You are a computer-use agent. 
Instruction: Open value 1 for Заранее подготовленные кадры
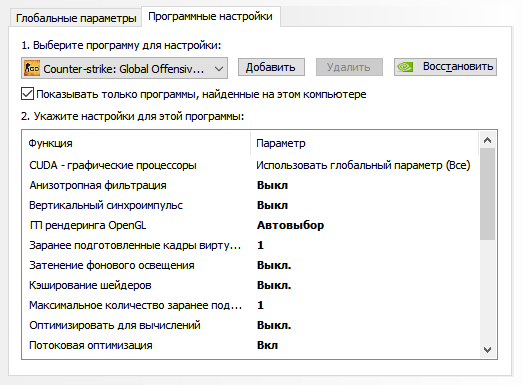point(260,245)
